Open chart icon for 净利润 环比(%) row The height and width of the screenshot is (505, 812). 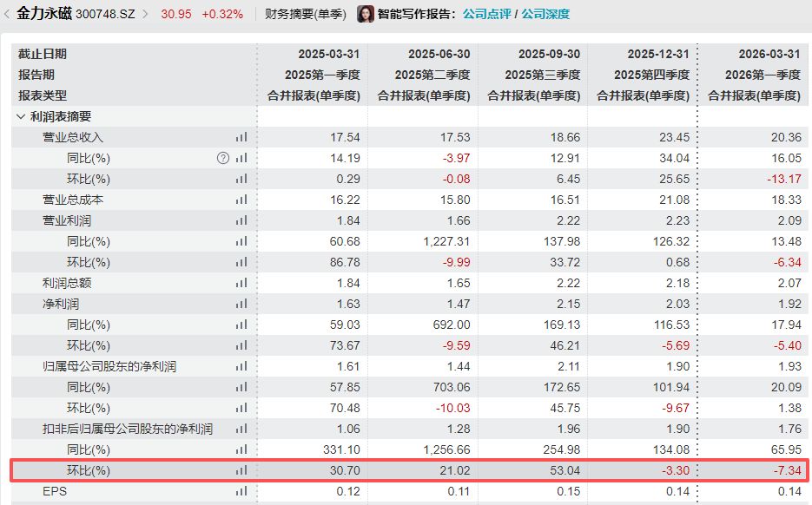click(x=241, y=345)
